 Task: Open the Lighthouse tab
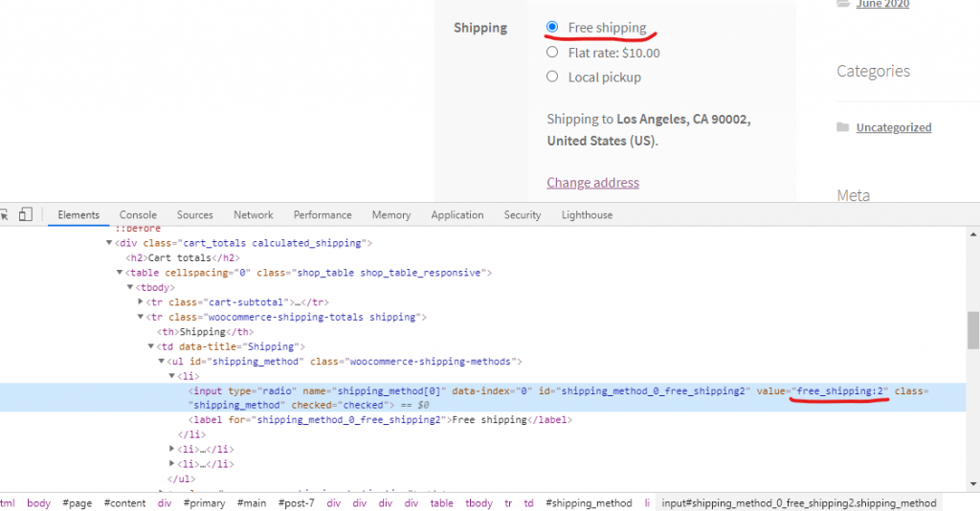(x=587, y=215)
